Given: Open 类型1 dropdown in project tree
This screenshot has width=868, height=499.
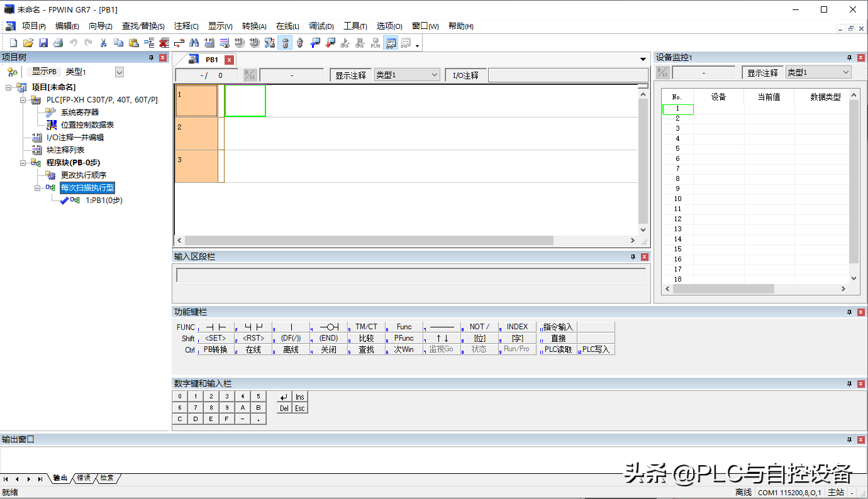Looking at the screenshot, I should 120,72.
